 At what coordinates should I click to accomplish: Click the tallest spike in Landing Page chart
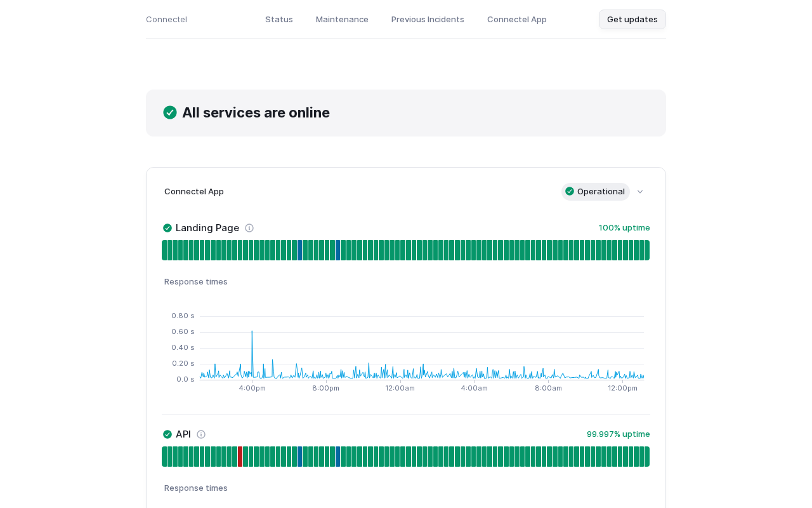pos(252,332)
